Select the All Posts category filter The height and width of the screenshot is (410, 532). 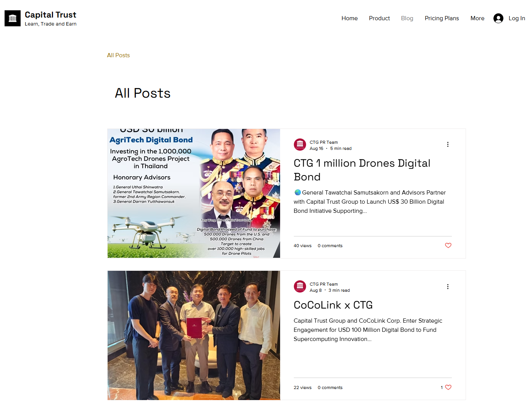[118, 55]
